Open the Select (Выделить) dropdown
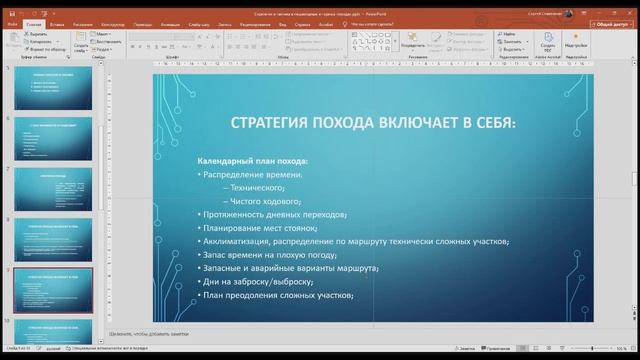This screenshot has width=640, height=360. click(x=511, y=49)
